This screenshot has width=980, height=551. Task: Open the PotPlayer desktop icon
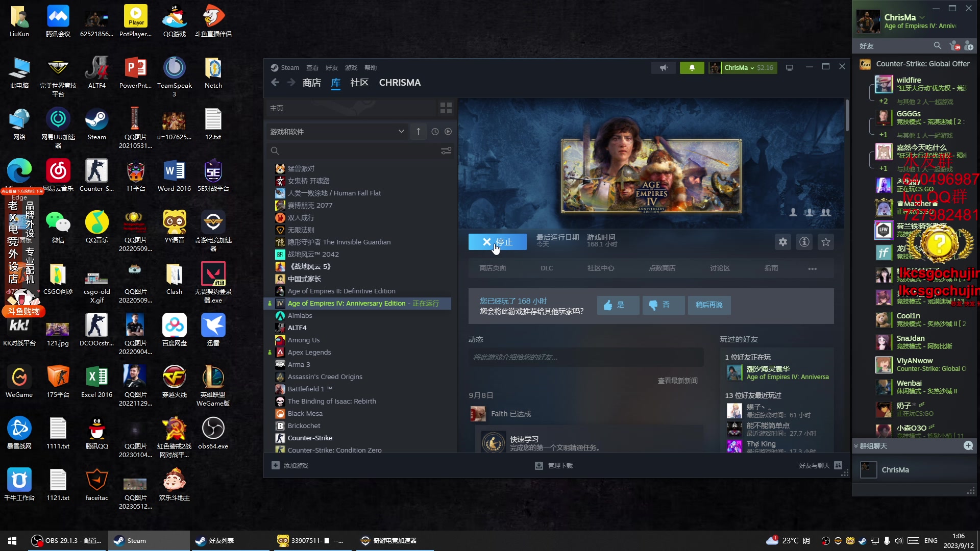pos(136,21)
